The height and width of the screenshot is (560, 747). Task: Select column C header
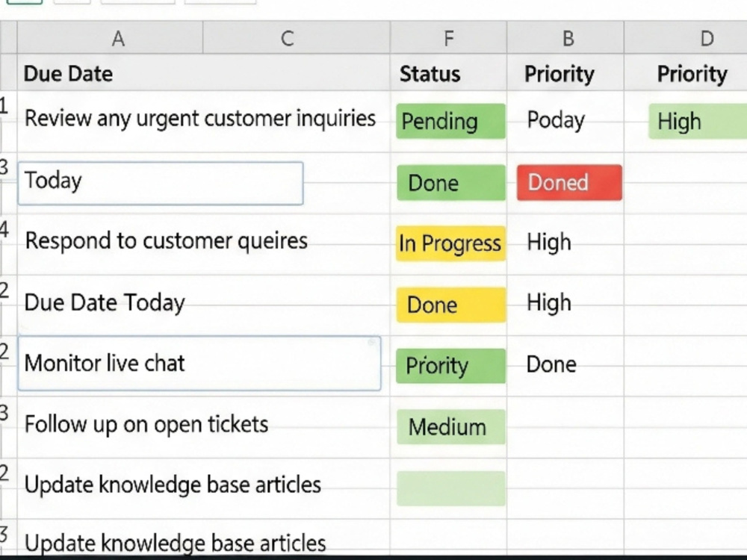[x=297, y=37]
